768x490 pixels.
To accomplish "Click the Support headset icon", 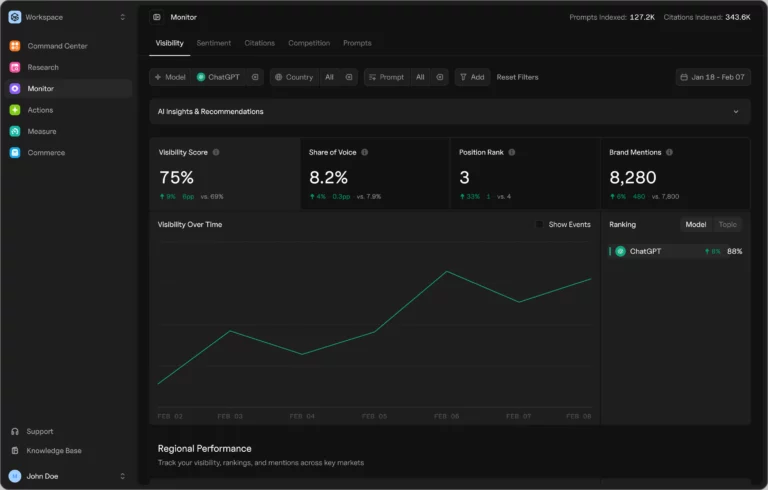I will pyautogui.click(x=15, y=431).
